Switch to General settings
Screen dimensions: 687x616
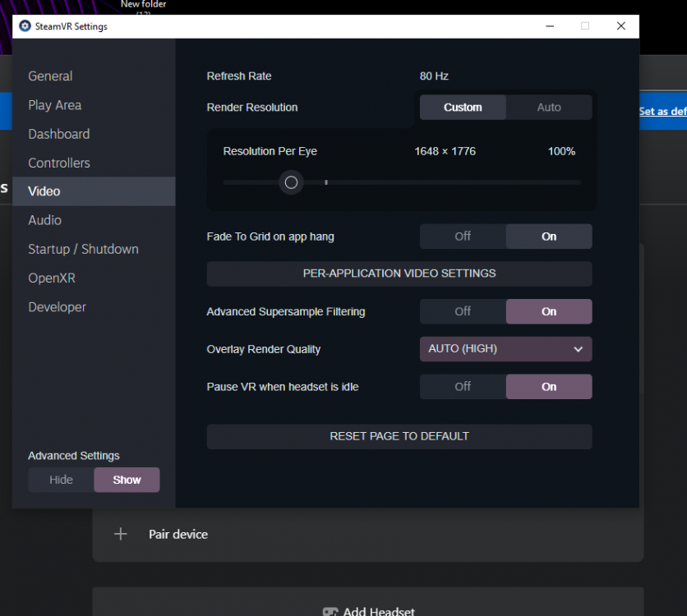[x=49, y=76]
